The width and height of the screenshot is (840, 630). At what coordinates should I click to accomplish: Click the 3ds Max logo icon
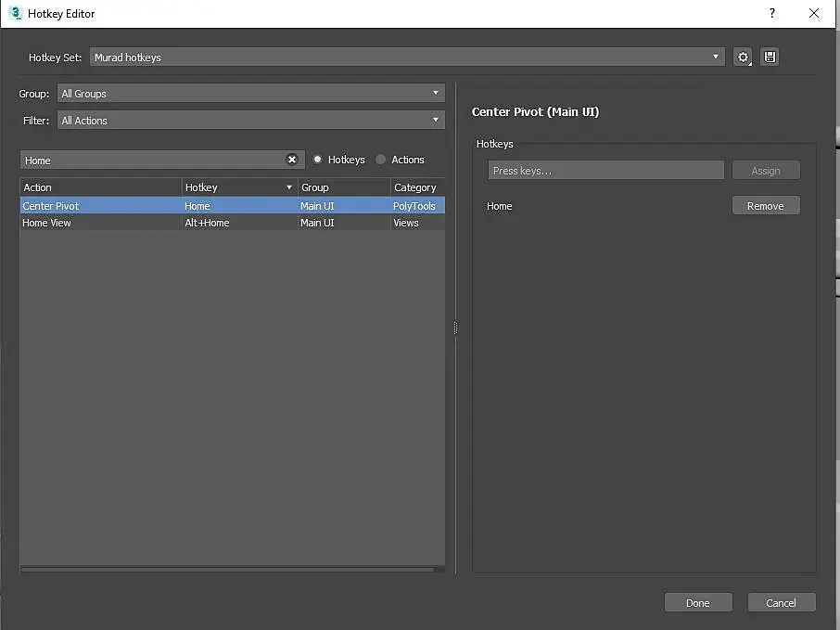click(15, 14)
